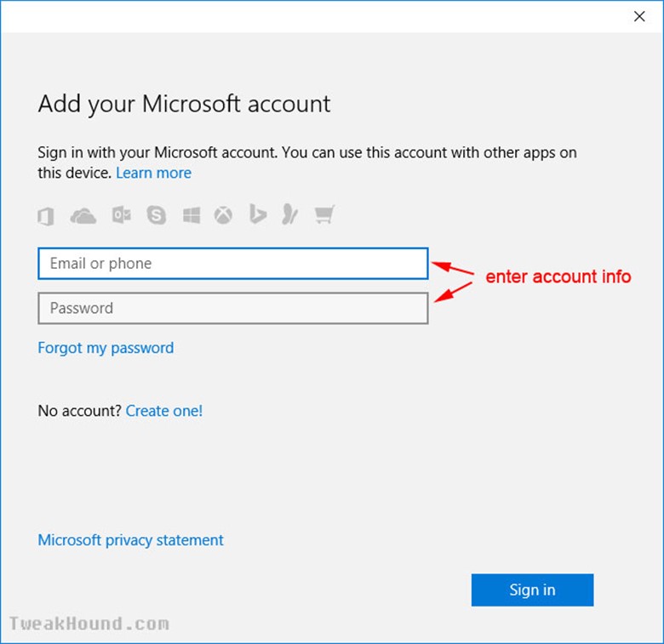
Task: Click the OneDrive cloud icon
Action: click(83, 216)
